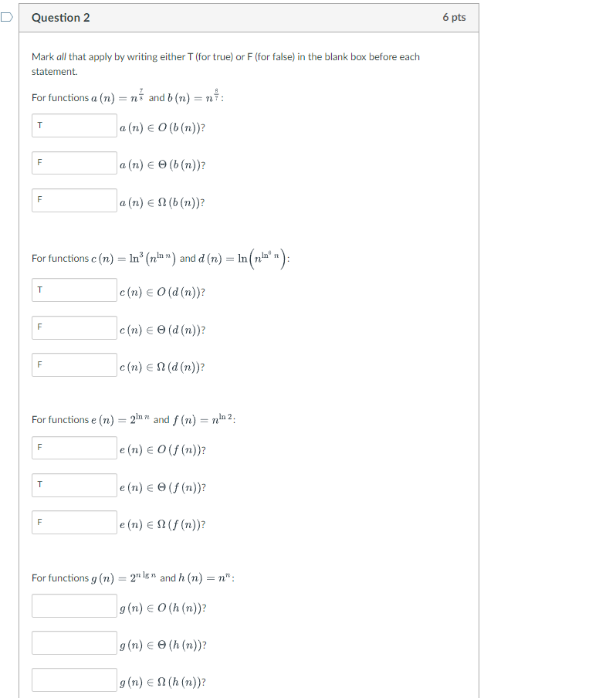
Task: Click the F box for c(n) ∈ Θ(d(n))
Action: pos(73,327)
